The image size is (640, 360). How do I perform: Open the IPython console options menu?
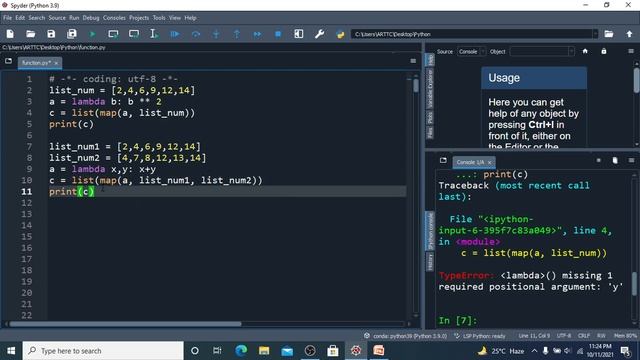[631, 160]
